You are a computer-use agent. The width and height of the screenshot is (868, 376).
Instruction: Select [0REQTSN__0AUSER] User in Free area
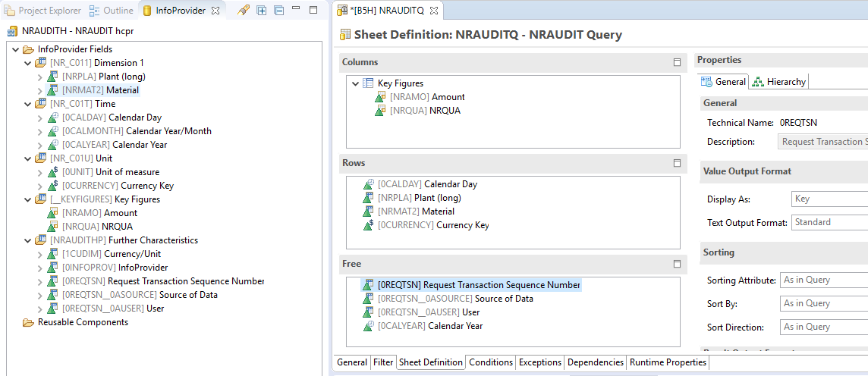click(429, 312)
